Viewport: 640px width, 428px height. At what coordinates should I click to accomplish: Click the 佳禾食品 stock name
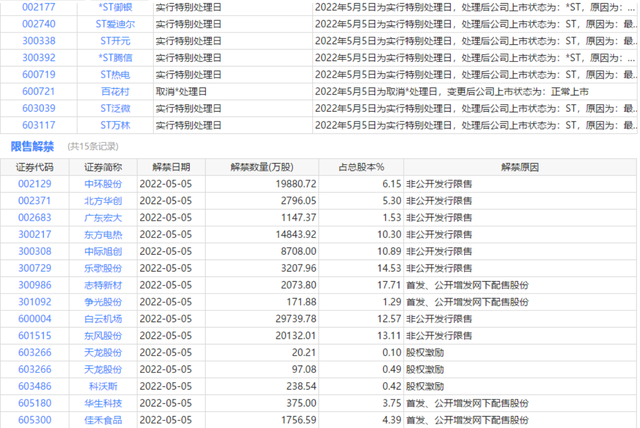(x=103, y=420)
